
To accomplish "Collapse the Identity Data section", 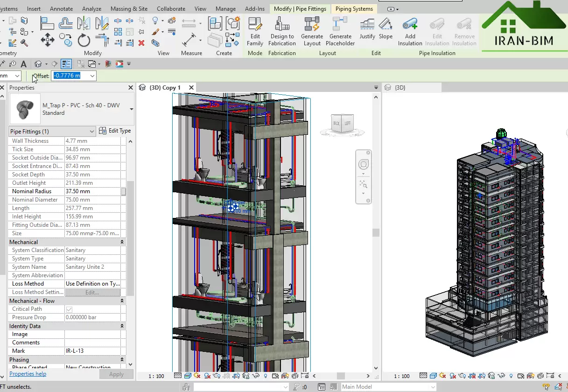I will pyautogui.click(x=122, y=326).
